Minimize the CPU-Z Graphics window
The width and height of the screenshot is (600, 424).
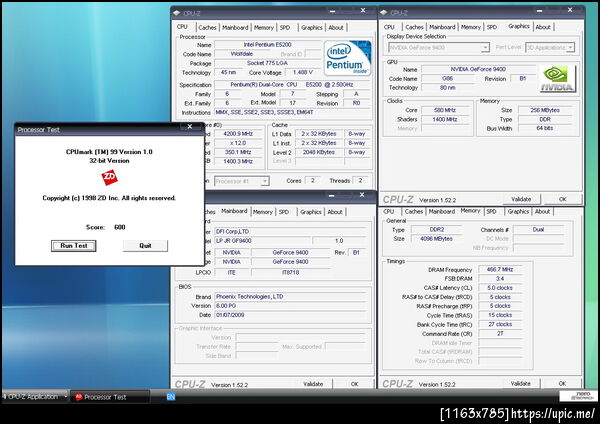point(540,11)
